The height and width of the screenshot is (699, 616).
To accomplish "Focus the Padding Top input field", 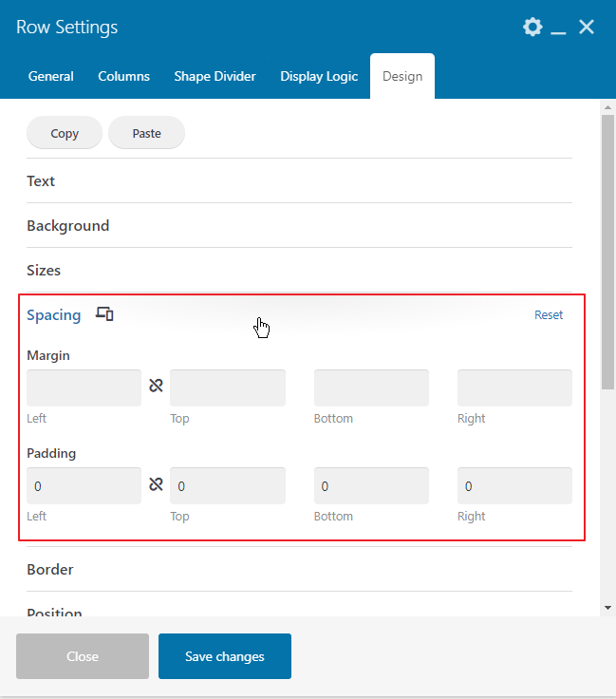I will (x=228, y=486).
